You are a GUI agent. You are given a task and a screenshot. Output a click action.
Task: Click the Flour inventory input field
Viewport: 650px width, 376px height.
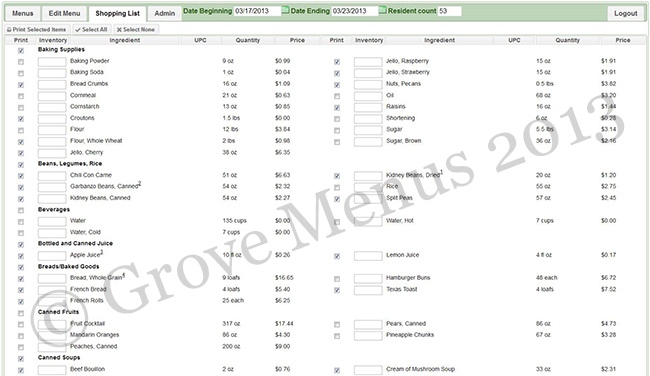point(52,130)
